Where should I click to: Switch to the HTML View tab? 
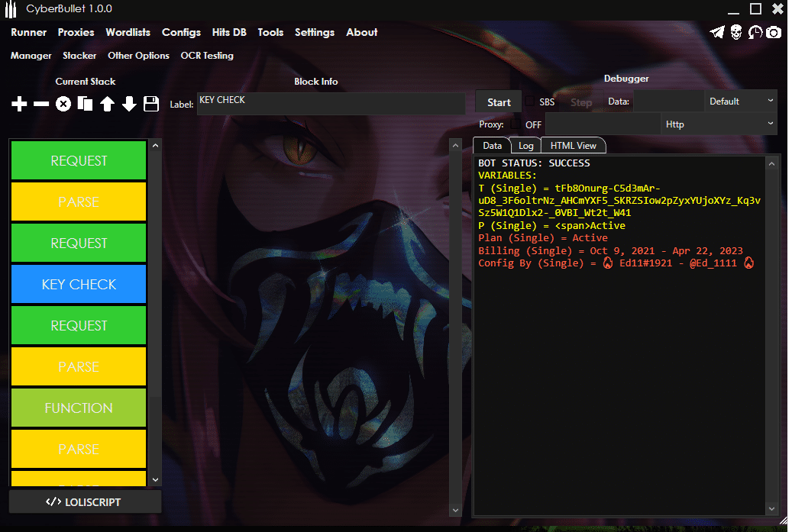(574, 145)
